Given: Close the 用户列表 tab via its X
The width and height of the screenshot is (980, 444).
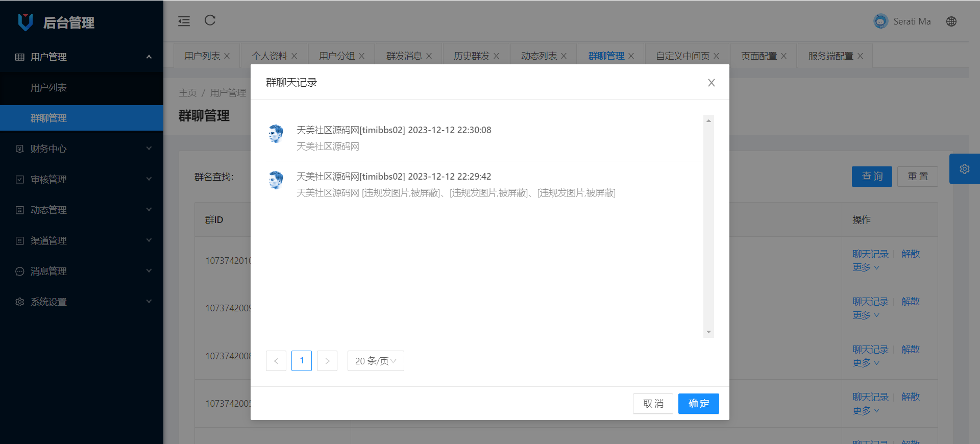Looking at the screenshot, I should coord(227,56).
